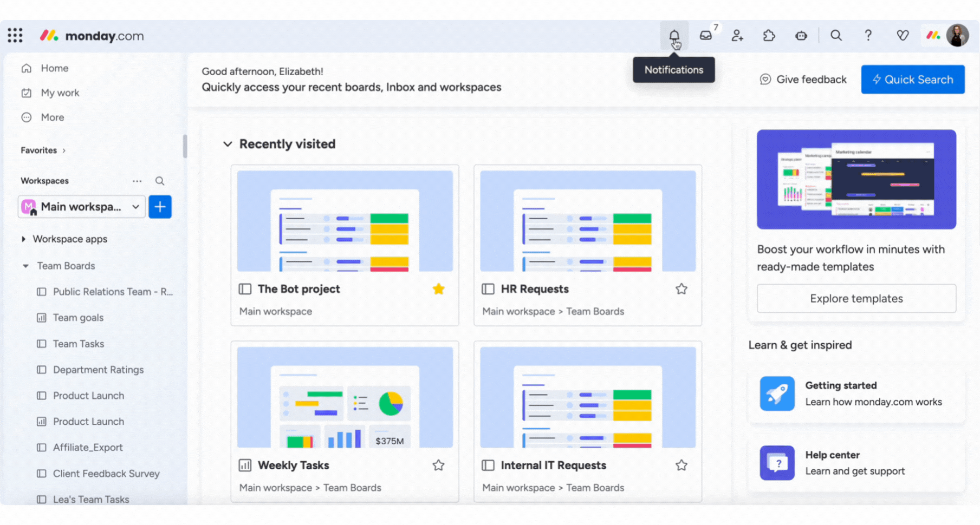Favorite the Weekly Tasks board
Image resolution: width=980 pixels, height=525 pixels.
438,465
